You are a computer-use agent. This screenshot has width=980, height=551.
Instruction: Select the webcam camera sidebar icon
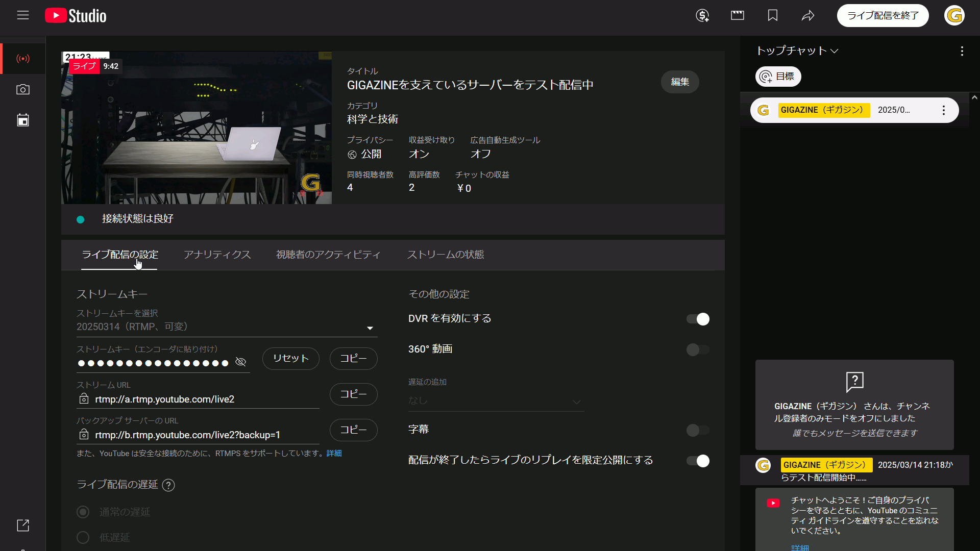[23, 89]
